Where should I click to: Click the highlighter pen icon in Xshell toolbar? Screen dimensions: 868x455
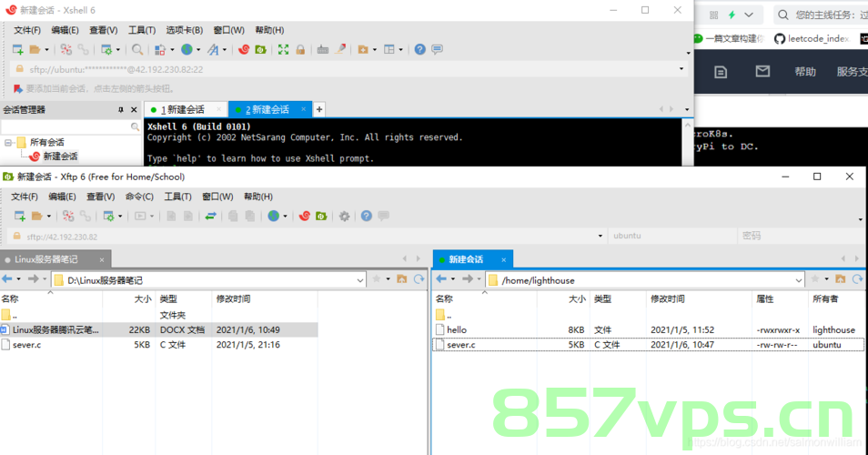[340, 50]
